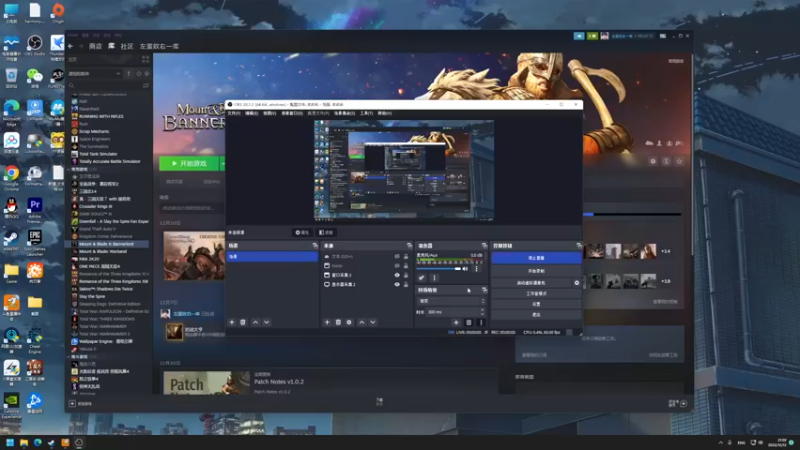This screenshot has height=450, width=800.
Task: Add a game with plus icon in Steam
Action: 72,404
